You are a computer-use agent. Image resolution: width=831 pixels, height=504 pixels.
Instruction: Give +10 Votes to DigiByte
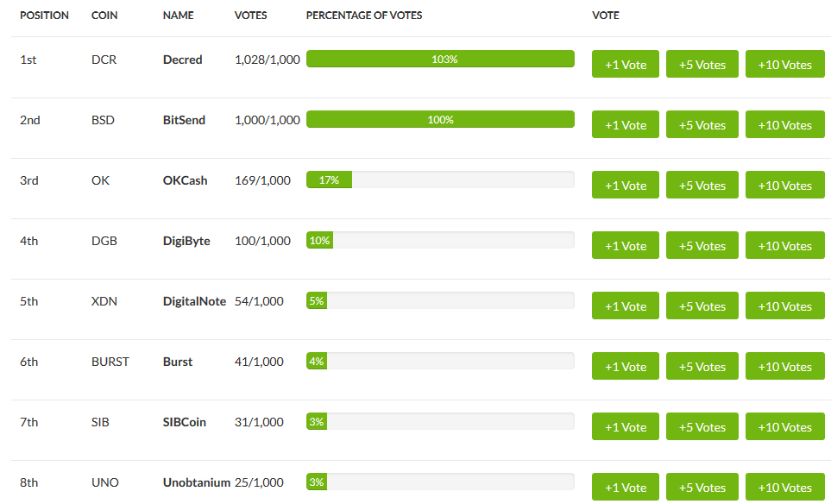785,245
